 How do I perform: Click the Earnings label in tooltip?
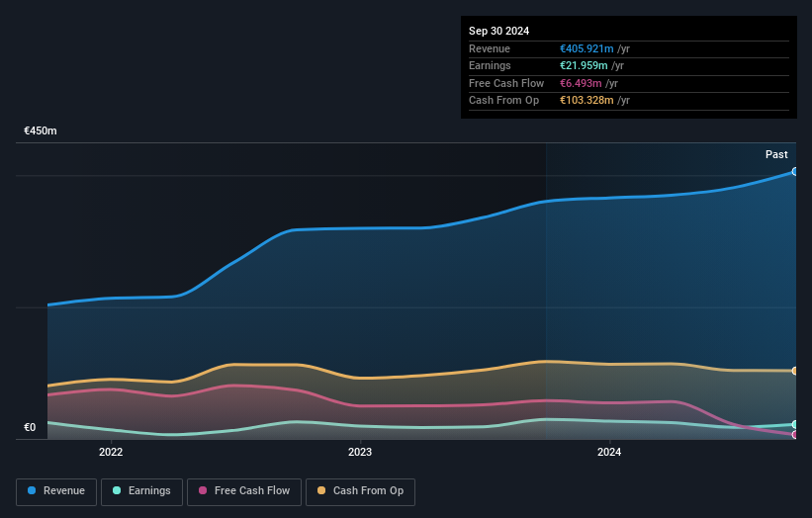[x=490, y=65]
